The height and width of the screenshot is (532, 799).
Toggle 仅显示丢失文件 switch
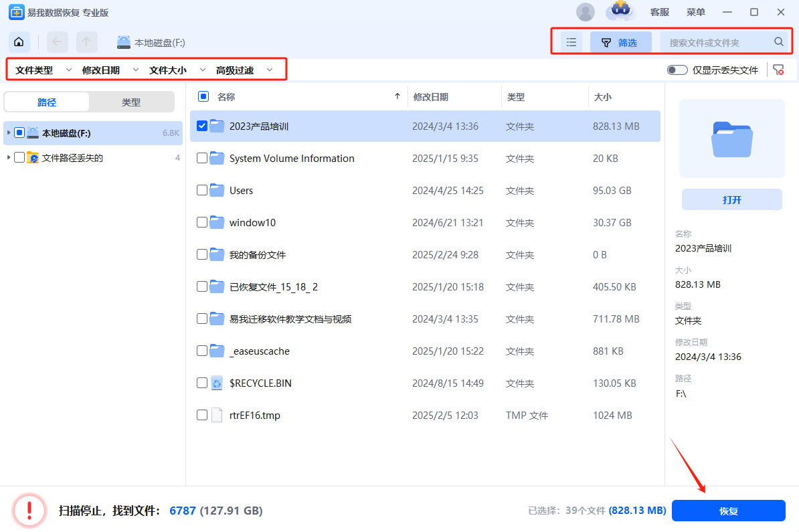[x=677, y=70]
